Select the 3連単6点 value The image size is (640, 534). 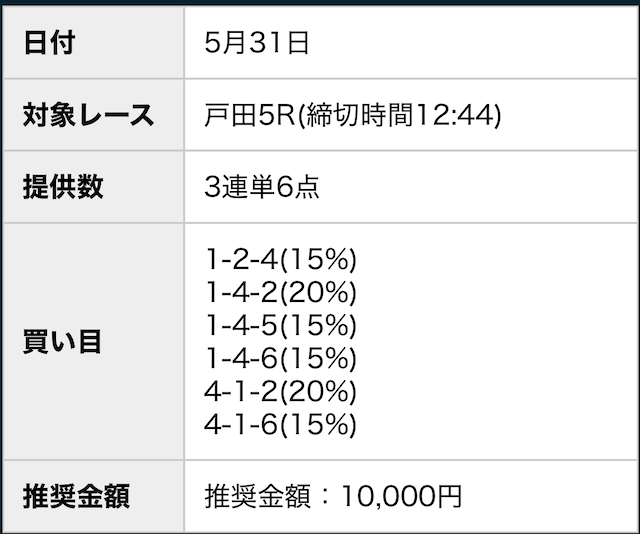(262, 186)
